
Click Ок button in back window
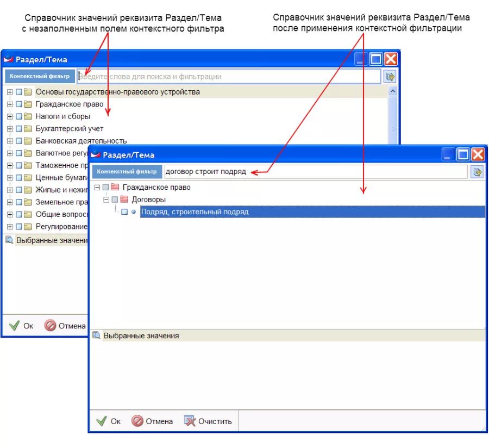[21, 326]
